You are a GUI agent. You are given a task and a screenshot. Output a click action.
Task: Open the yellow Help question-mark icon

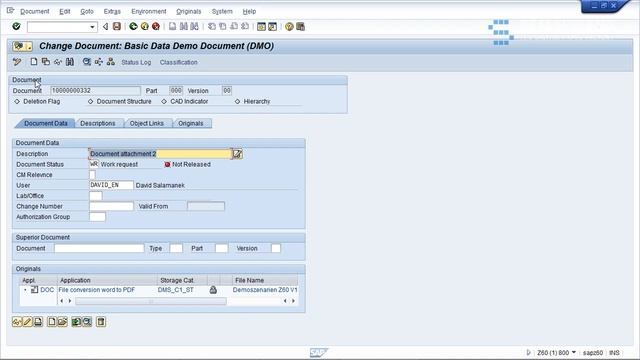289,27
